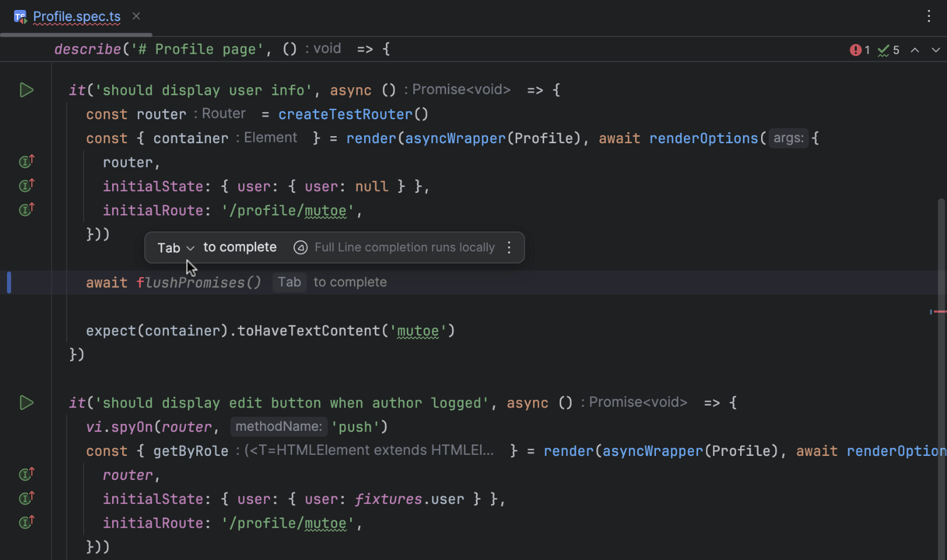Screen dimensions: 947x560
Task: Click the Full Line completion circle icon
Action: [x=300, y=247]
